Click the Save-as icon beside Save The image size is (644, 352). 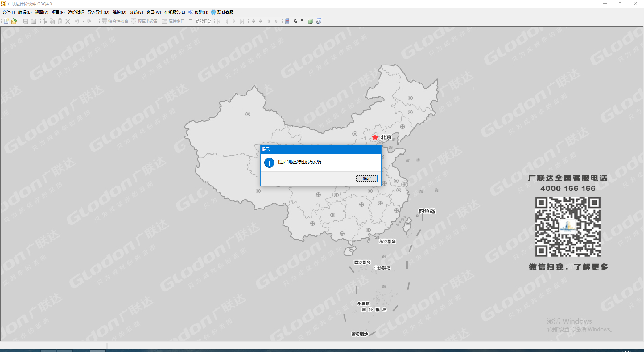(33, 21)
